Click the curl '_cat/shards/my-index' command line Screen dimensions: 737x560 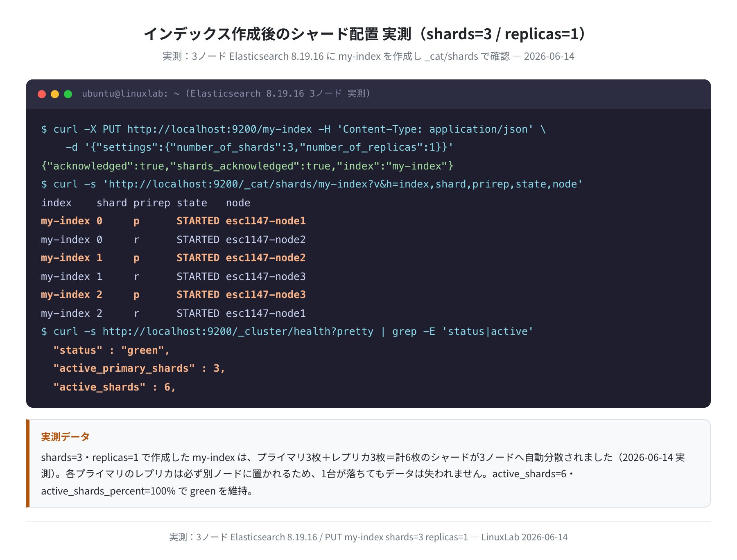312,184
